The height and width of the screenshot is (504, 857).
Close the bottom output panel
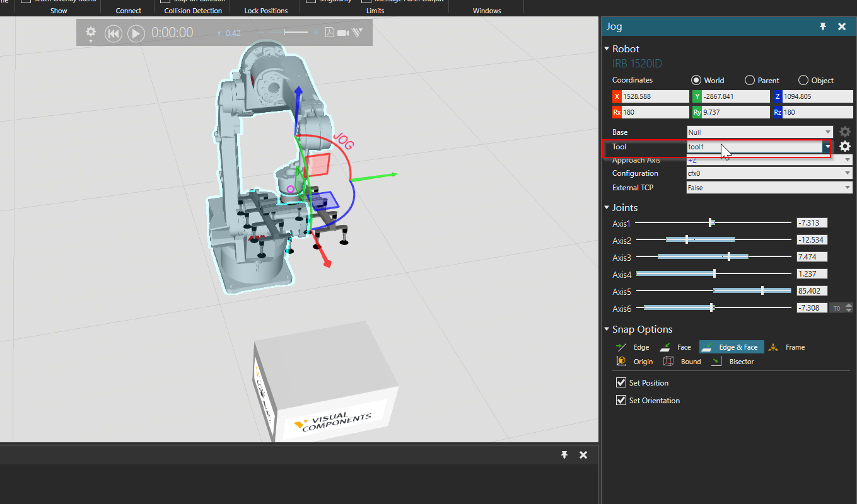583,455
